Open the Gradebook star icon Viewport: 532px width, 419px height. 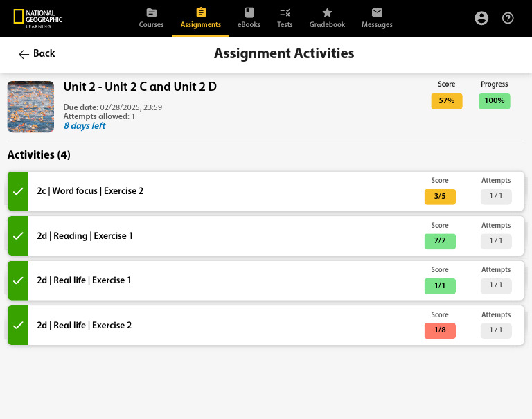coord(327,12)
